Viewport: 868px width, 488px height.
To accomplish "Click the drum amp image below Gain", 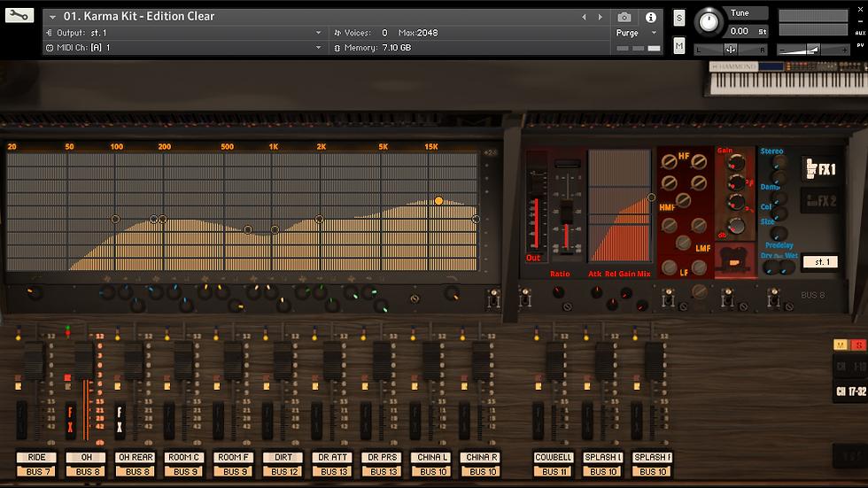I will (735, 260).
